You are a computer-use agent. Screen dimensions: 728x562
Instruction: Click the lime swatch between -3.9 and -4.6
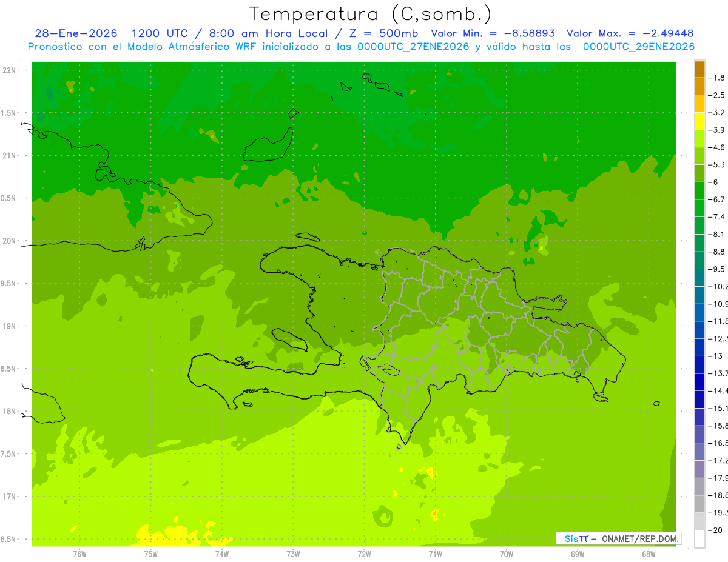[x=699, y=139]
